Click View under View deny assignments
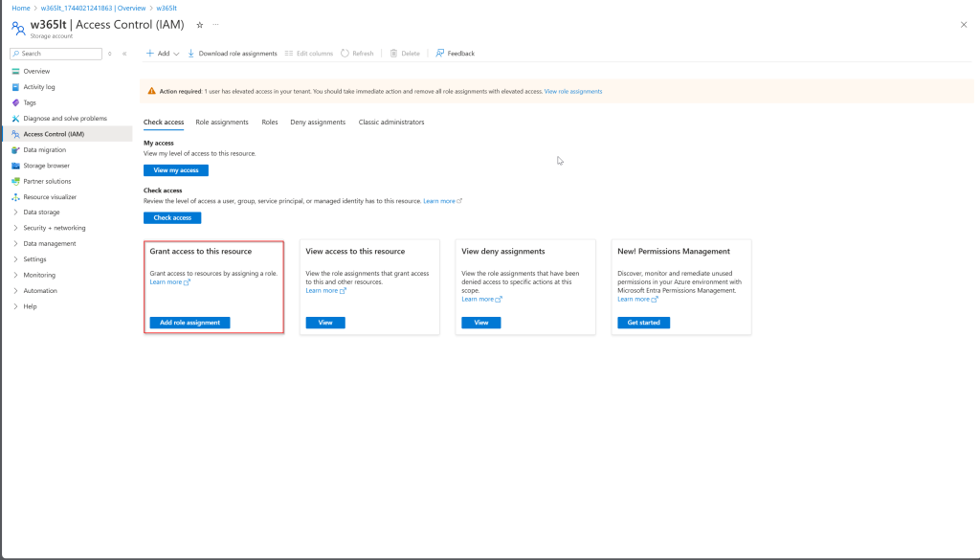This screenshot has width=980, height=560. coord(481,323)
